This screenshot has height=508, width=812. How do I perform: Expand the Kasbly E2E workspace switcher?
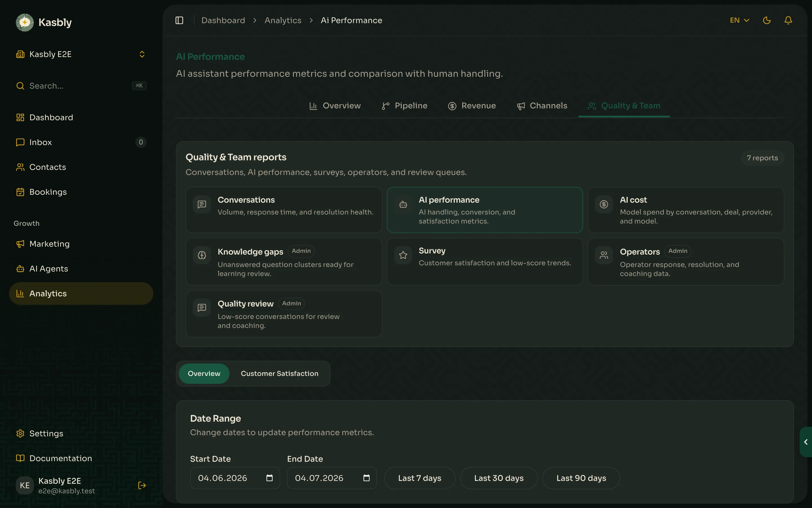pos(81,54)
